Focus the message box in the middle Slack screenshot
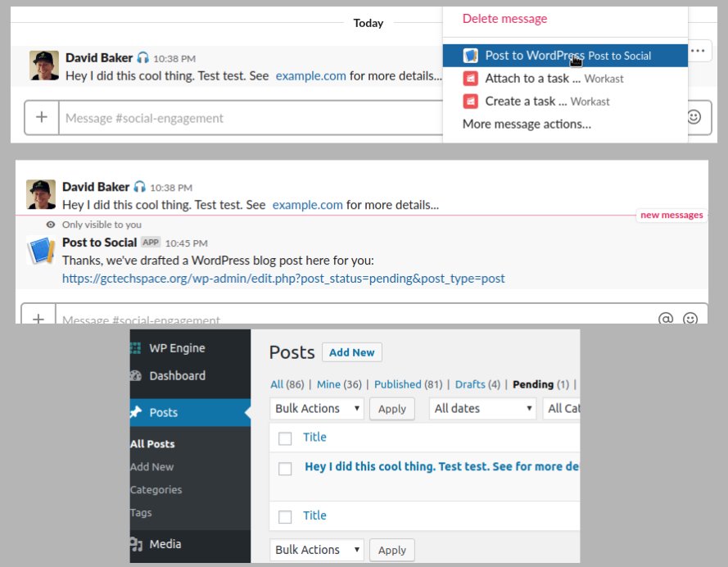 coord(353,315)
